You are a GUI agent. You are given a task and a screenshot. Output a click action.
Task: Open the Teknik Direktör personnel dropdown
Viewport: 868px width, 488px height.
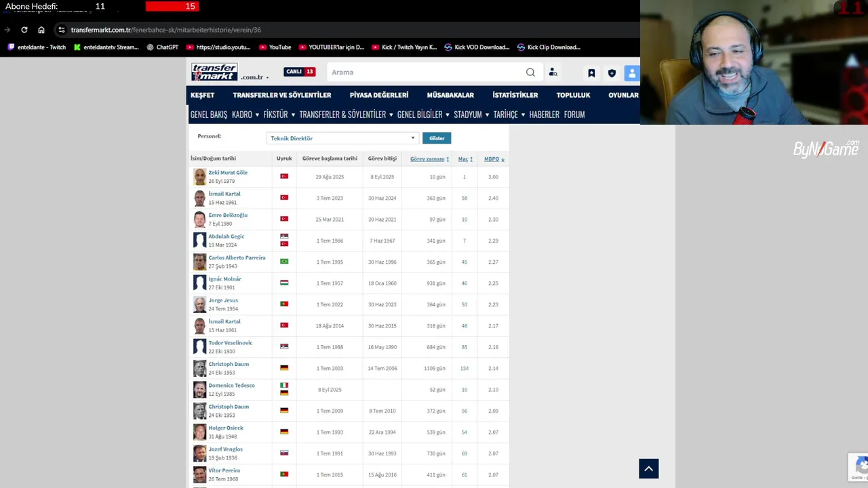pos(342,138)
